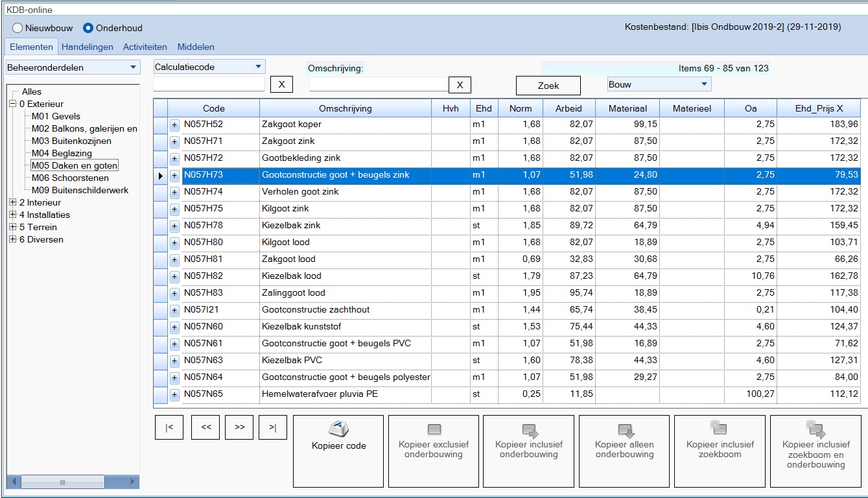Click Kopieer inclusief onderbouwing button
Image resolution: width=868 pixels, height=498 pixels.
tap(529, 451)
